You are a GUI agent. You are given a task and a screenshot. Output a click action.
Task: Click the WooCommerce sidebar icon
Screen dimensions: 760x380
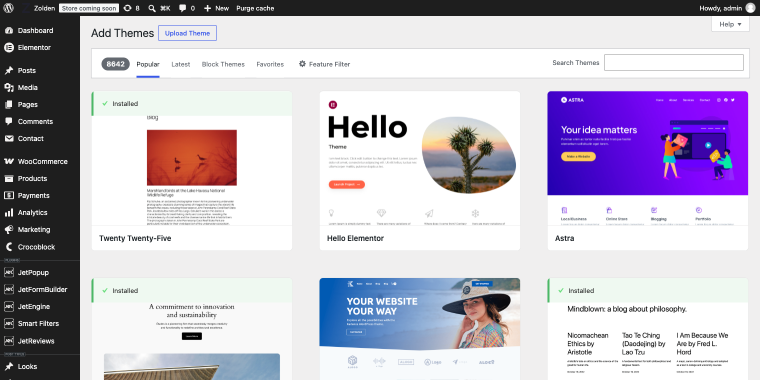(x=9, y=161)
